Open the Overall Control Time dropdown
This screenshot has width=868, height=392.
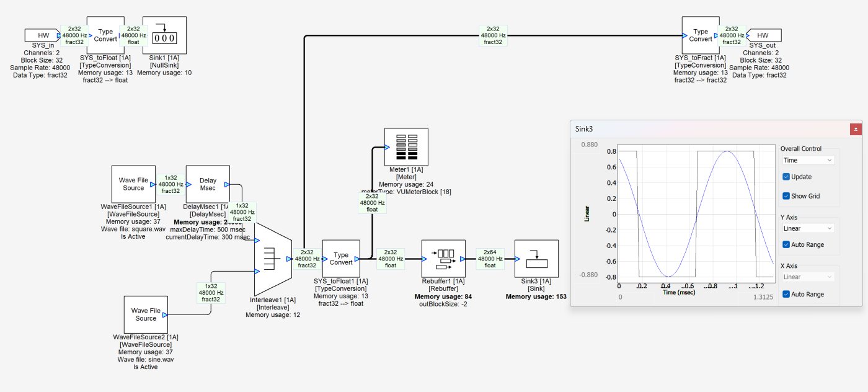click(807, 160)
